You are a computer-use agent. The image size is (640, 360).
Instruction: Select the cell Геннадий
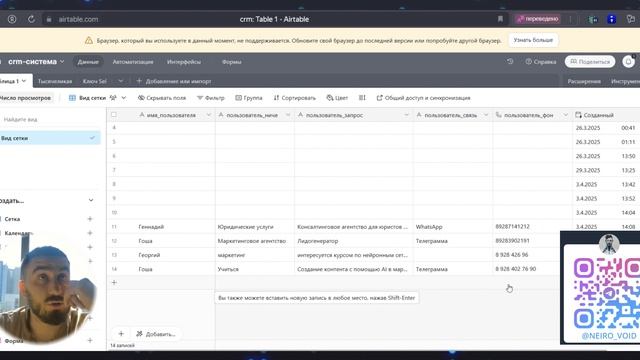[175, 227]
